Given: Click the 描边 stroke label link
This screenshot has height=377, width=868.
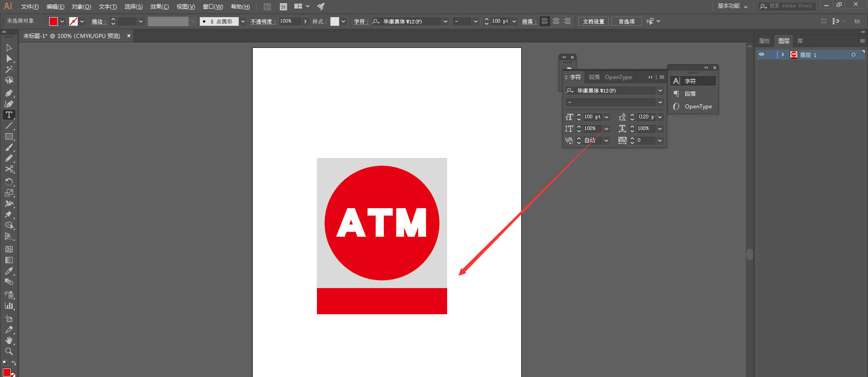Looking at the screenshot, I should 99,22.
